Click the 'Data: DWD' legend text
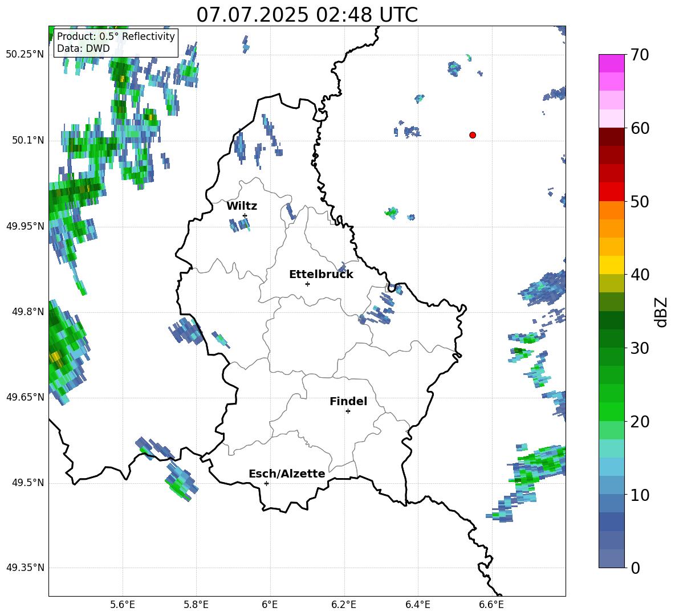 (x=83, y=48)
